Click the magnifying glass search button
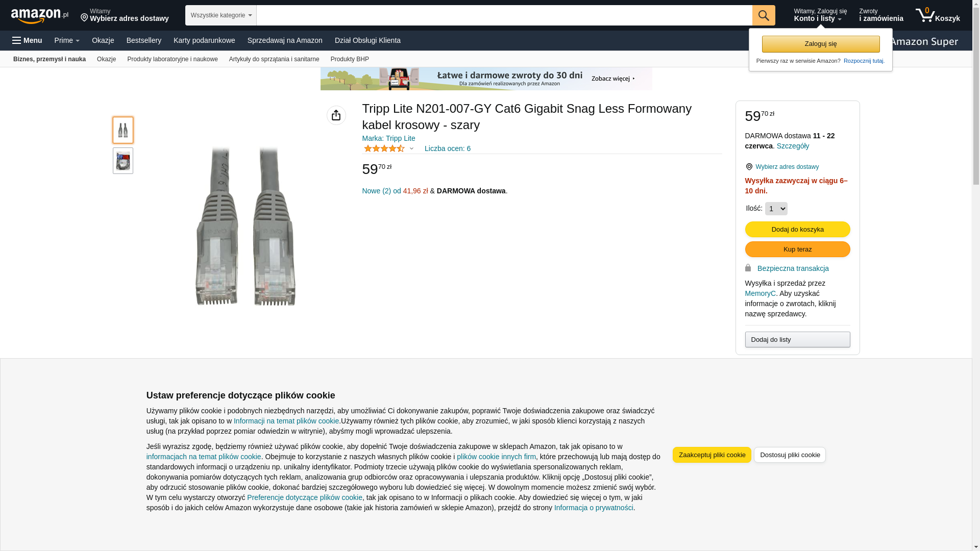The width and height of the screenshot is (980, 551). pyautogui.click(x=764, y=15)
